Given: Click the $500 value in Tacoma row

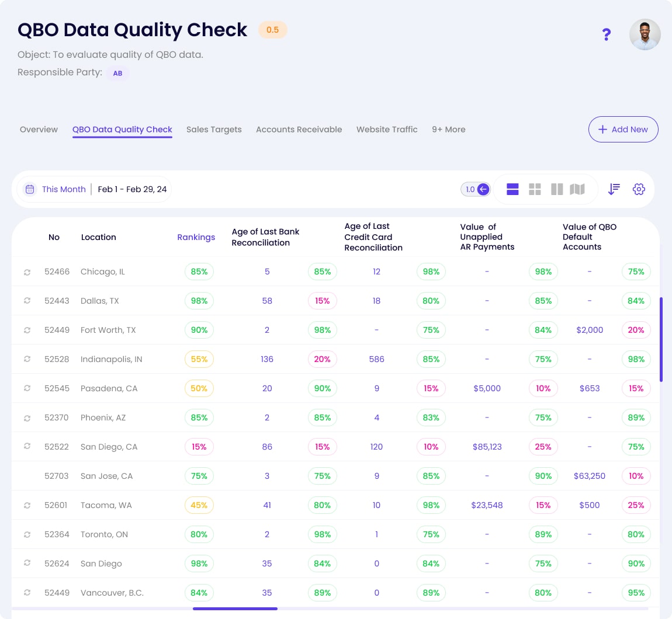Looking at the screenshot, I should 589,505.
